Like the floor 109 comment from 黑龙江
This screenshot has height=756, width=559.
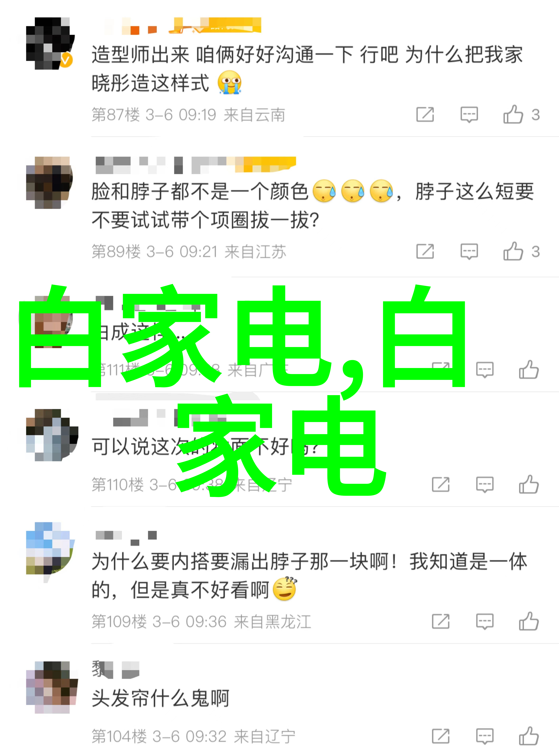[528, 621]
